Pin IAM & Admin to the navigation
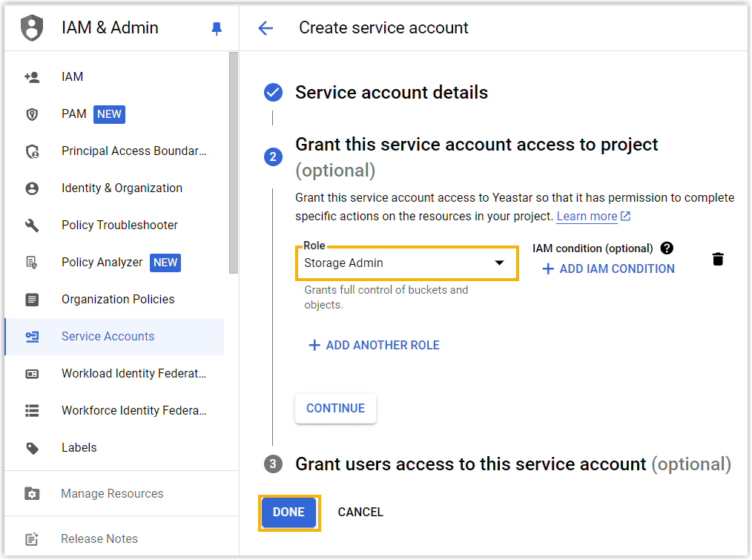 216,28
